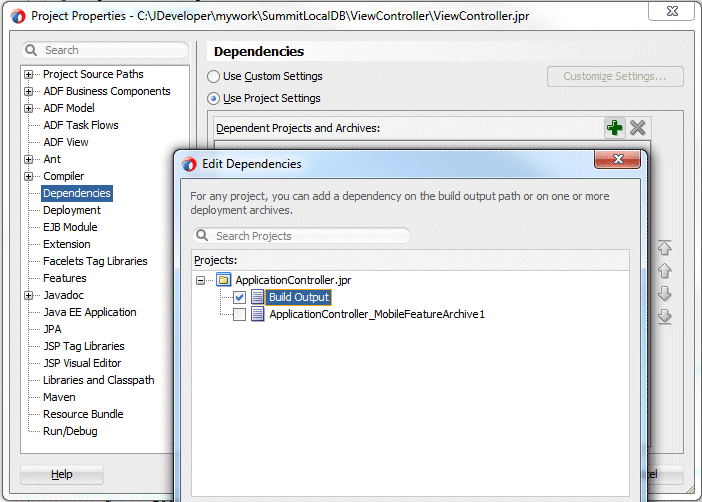Select the Use Custom Settings radio button
Screen dimensions: 702x502
[x=214, y=77]
